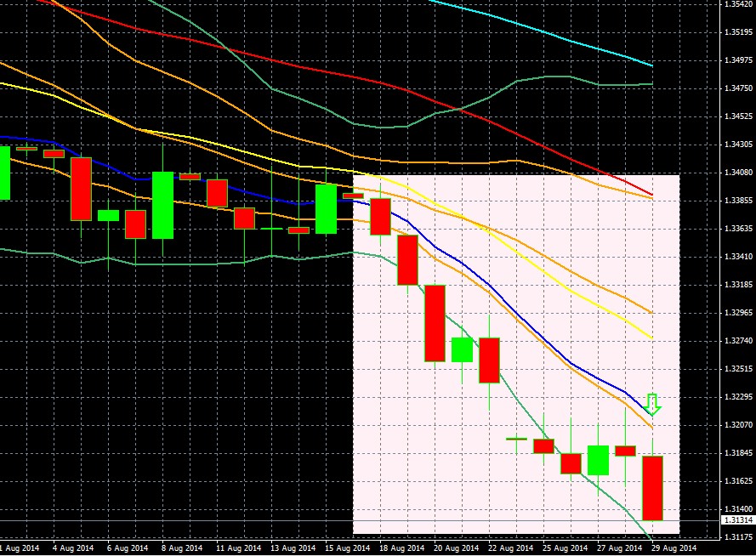Select the large red candle on 29 Aug

(652, 487)
